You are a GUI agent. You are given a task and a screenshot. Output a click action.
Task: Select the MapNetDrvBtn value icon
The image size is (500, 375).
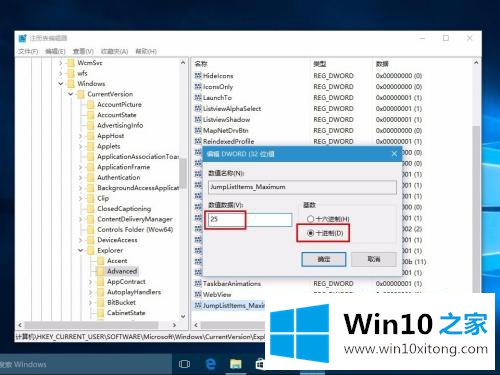[198, 130]
